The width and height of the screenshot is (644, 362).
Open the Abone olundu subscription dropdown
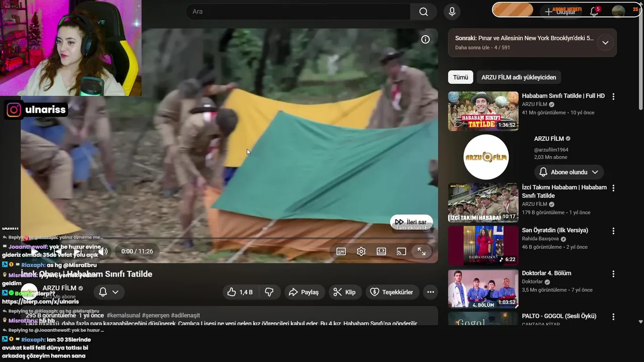pyautogui.click(x=569, y=172)
